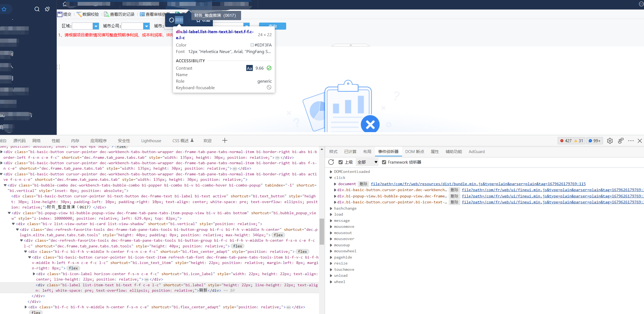Open the CSS 概述 tab

pos(183,141)
